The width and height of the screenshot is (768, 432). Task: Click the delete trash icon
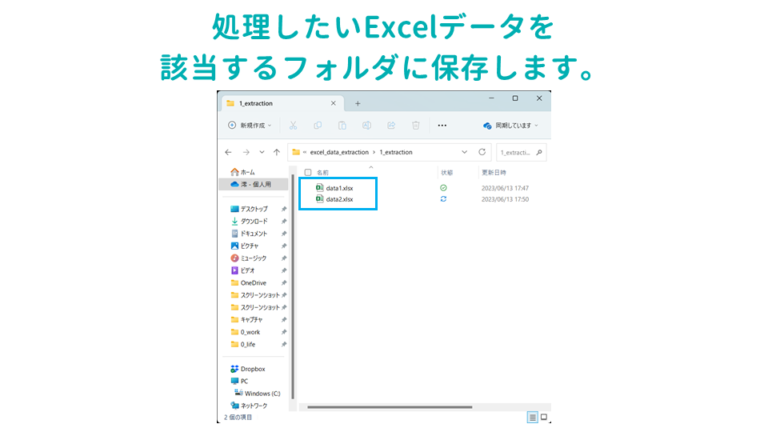pyautogui.click(x=416, y=126)
